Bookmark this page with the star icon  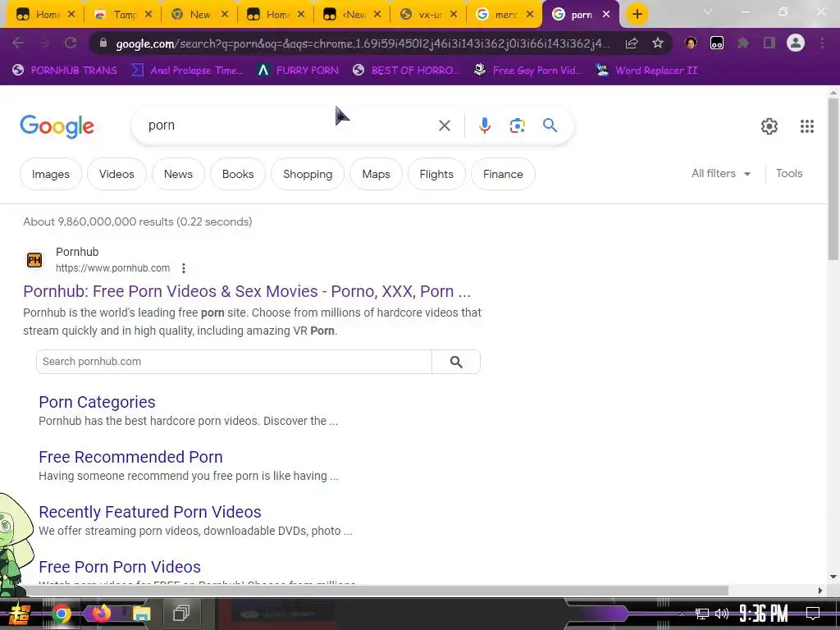click(x=658, y=43)
